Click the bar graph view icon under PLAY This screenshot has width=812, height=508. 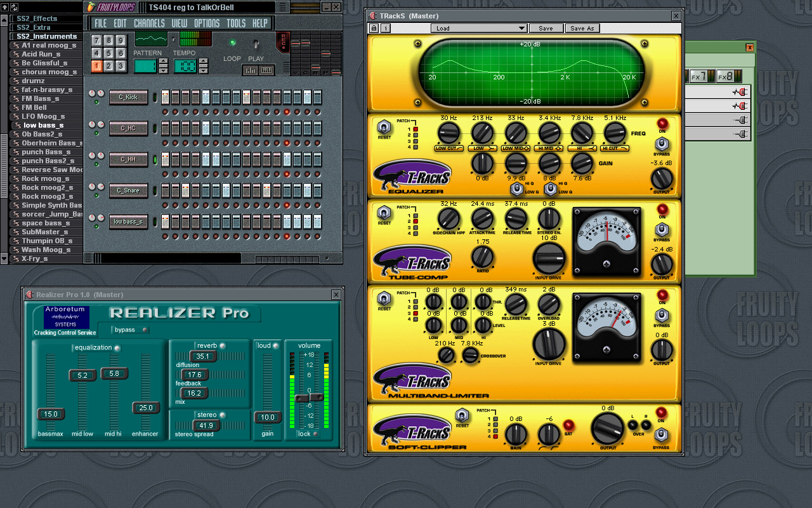pyautogui.click(x=251, y=70)
